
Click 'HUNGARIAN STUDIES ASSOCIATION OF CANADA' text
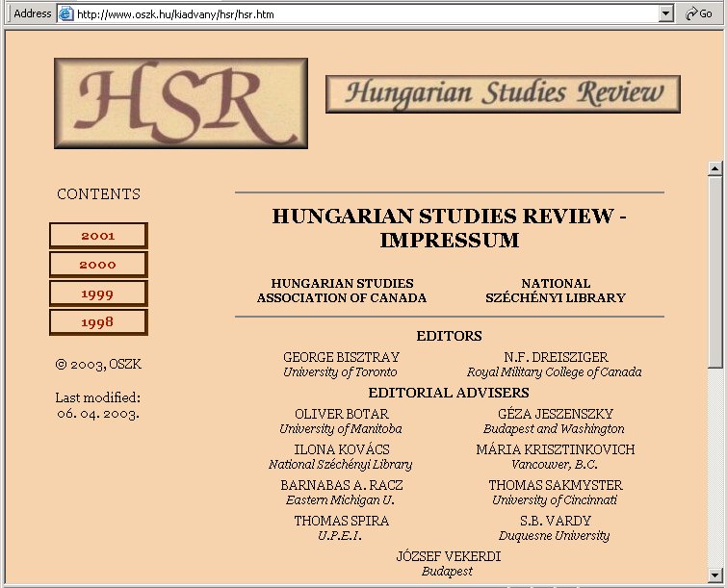(342, 291)
